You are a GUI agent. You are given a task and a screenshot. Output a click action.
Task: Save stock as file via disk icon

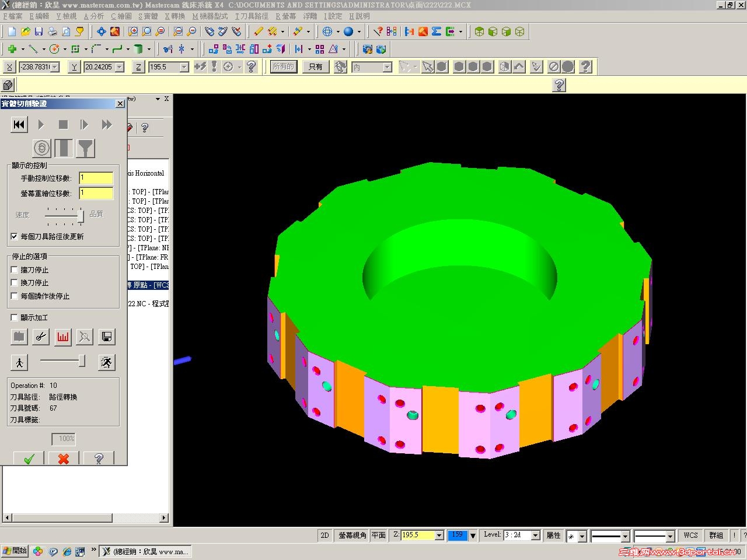(106, 337)
